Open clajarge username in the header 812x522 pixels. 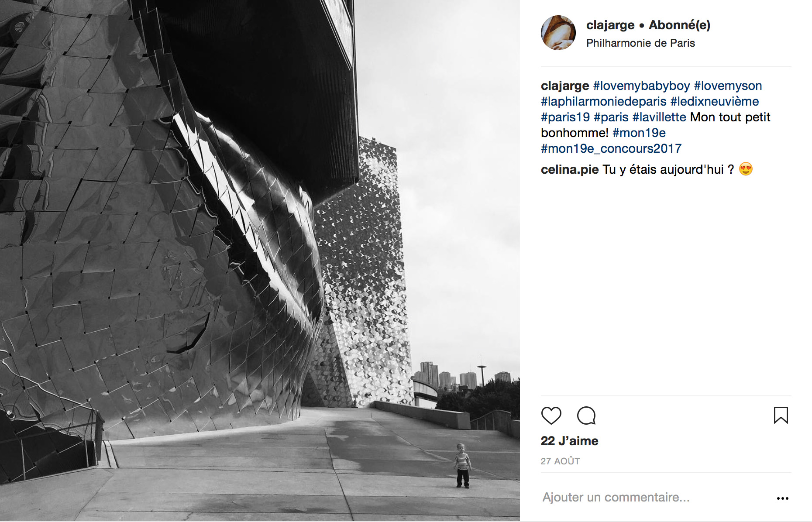click(x=610, y=25)
